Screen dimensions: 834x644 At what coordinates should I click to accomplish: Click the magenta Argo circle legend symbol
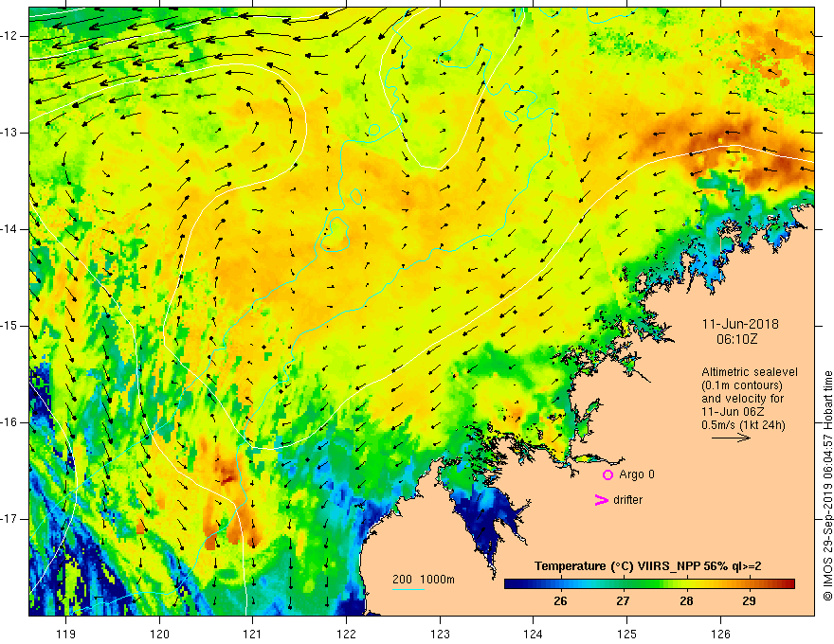pyautogui.click(x=607, y=475)
